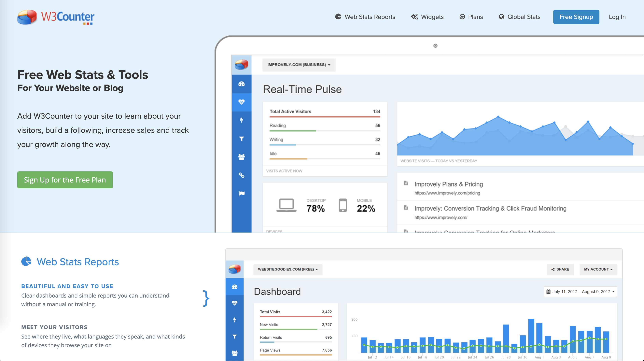
Task: Click the funnel filter icon in Real-Time Pulse sidebar
Action: [x=242, y=139]
